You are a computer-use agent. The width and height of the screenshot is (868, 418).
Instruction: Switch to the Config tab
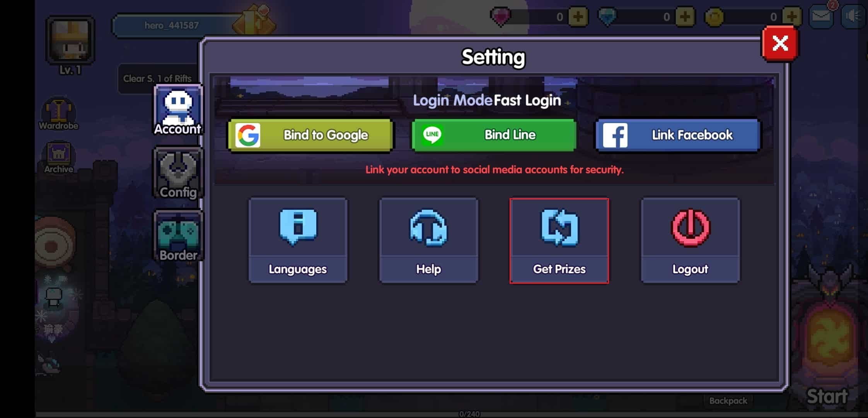coord(178,173)
